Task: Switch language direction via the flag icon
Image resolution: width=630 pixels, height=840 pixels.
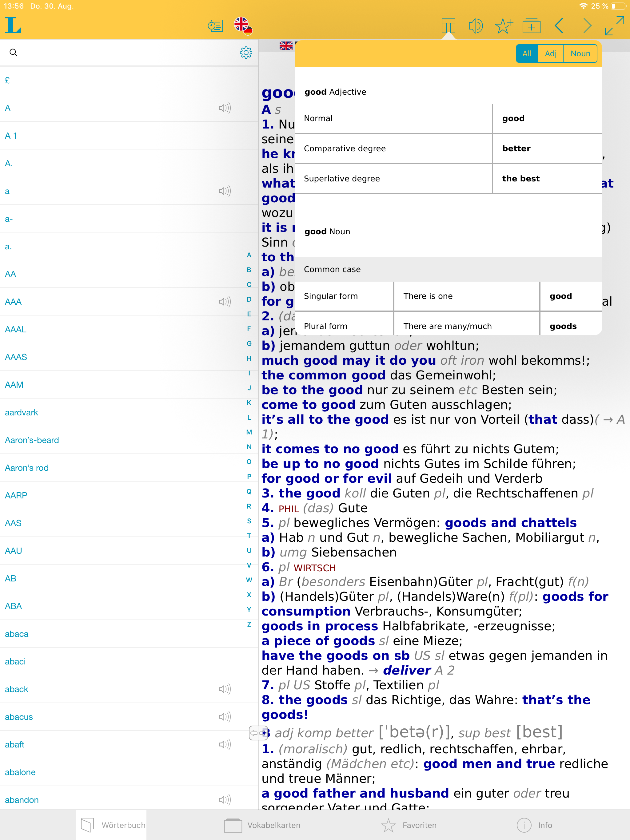Action: (244, 26)
